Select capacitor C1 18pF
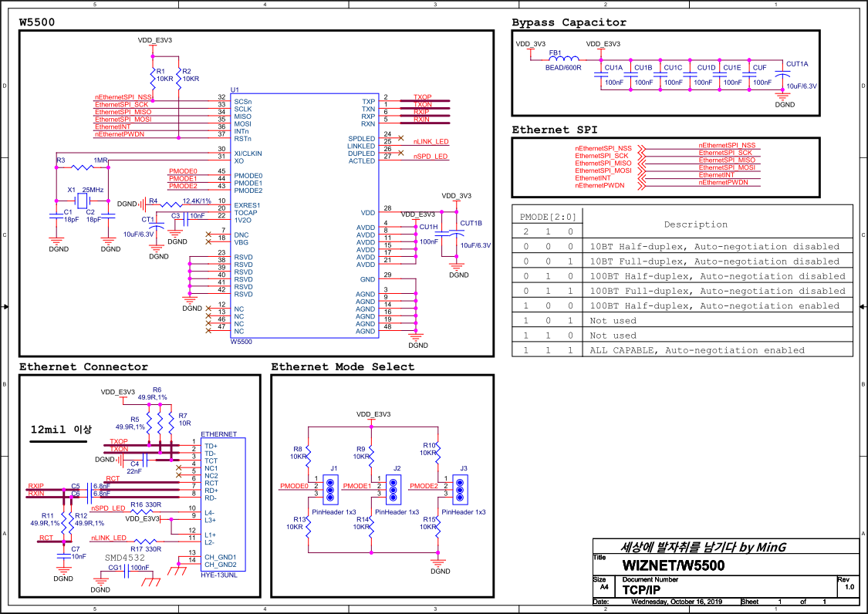 (56, 216)
